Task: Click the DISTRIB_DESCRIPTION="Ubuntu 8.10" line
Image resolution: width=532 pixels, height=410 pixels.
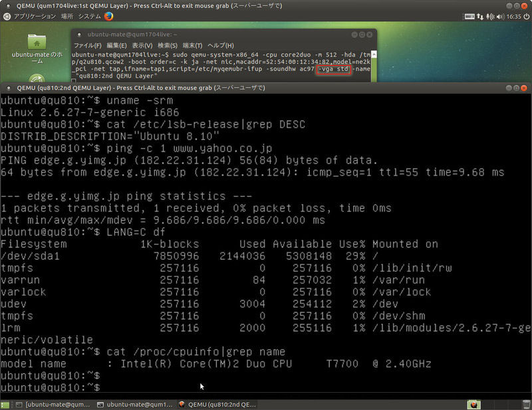Action: 110,136
